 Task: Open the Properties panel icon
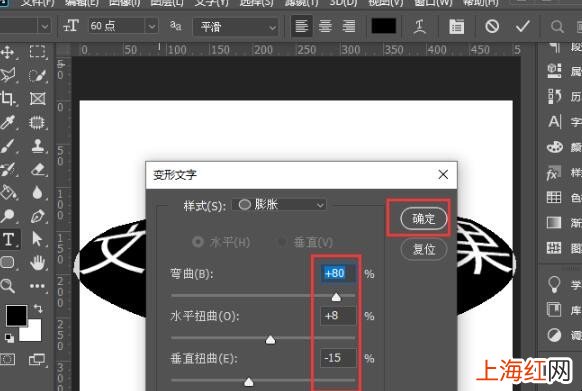554,70
